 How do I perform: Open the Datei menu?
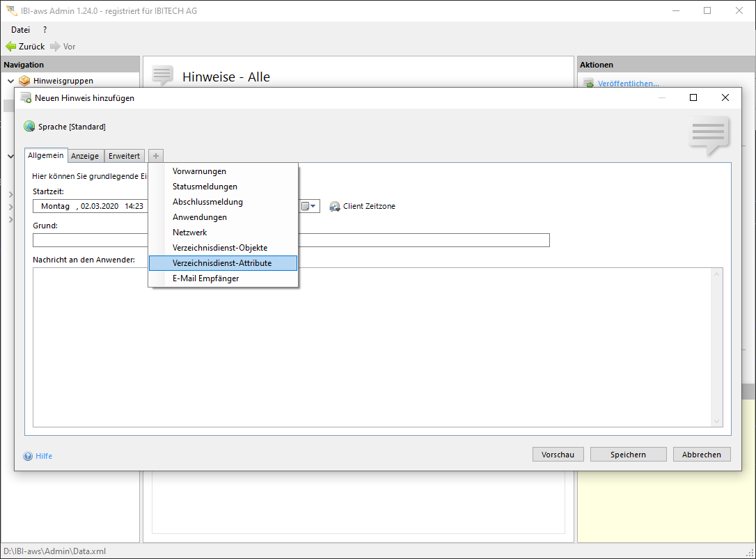[x=21, y=30]
